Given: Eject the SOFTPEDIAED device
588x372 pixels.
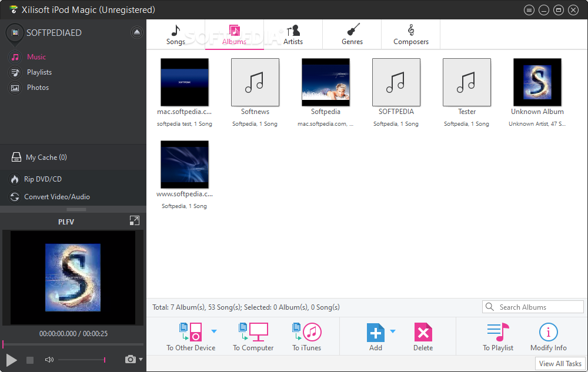Looking at the screenshot, I should (137, 32).
